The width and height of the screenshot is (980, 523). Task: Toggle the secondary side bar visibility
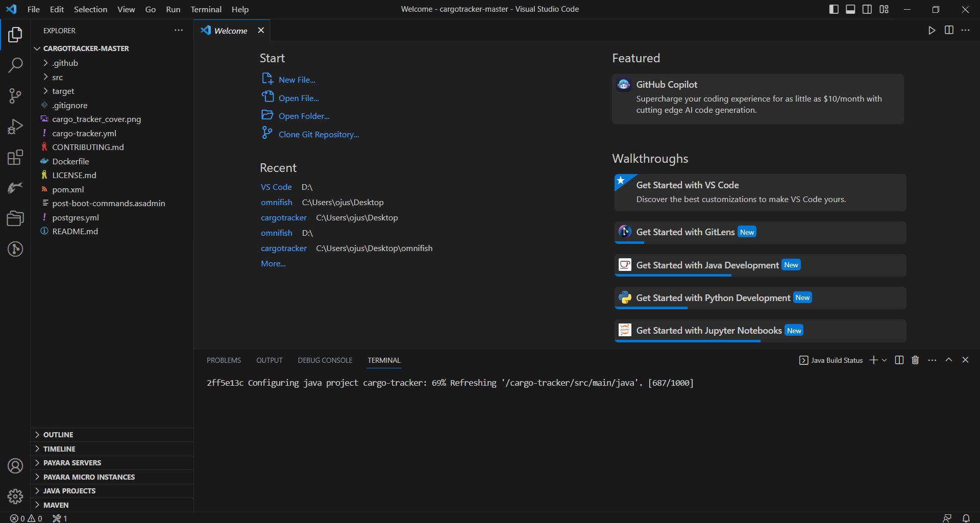coord(867,9)
